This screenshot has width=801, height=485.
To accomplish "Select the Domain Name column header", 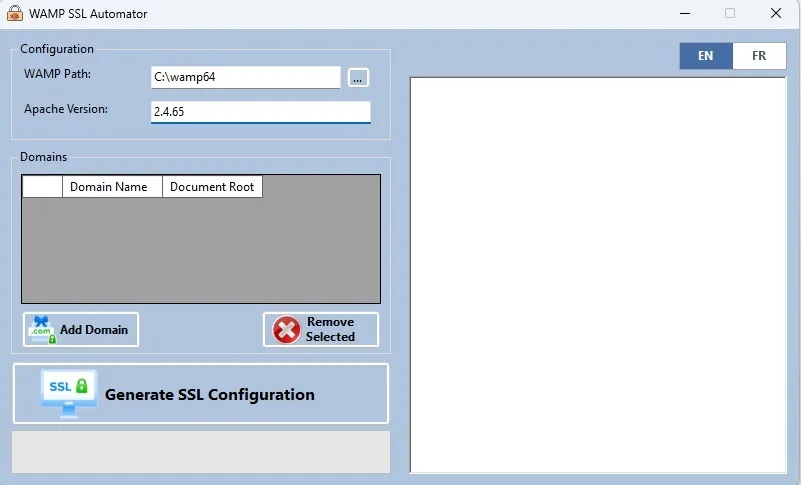I will point(112,187).
